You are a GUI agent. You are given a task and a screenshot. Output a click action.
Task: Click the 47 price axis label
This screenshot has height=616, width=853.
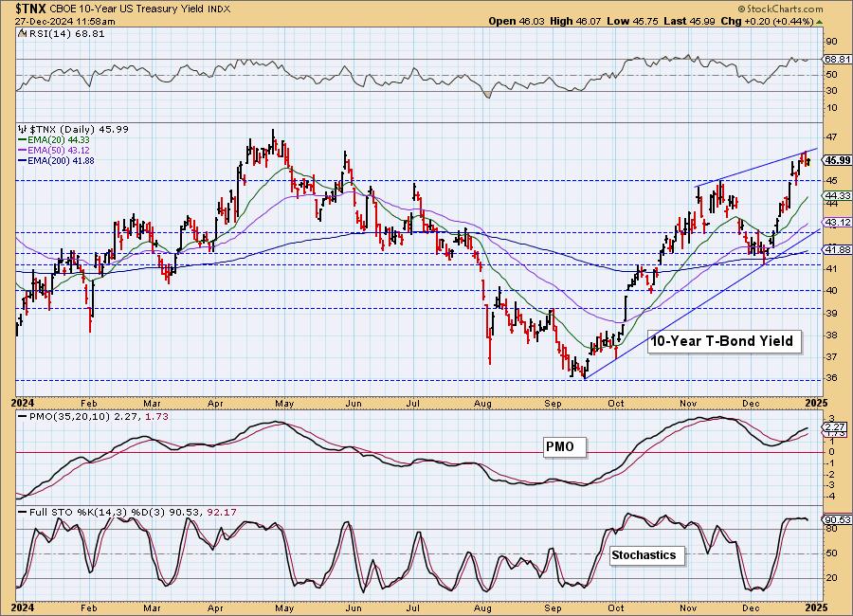(x=832, y=137)
